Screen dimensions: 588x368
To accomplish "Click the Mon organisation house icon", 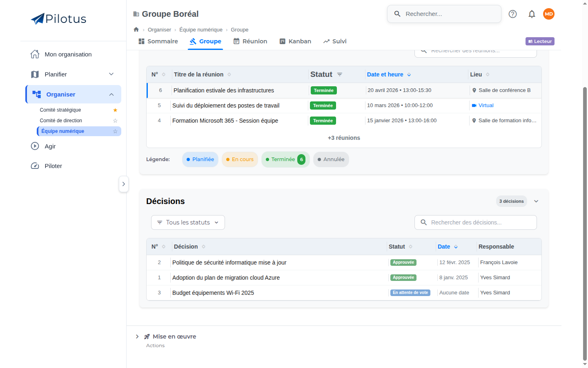I will (x=35, y=54).
